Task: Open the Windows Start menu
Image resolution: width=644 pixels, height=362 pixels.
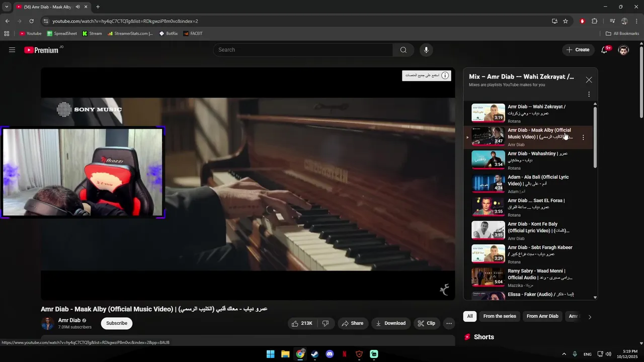Action: pos(271,354)
